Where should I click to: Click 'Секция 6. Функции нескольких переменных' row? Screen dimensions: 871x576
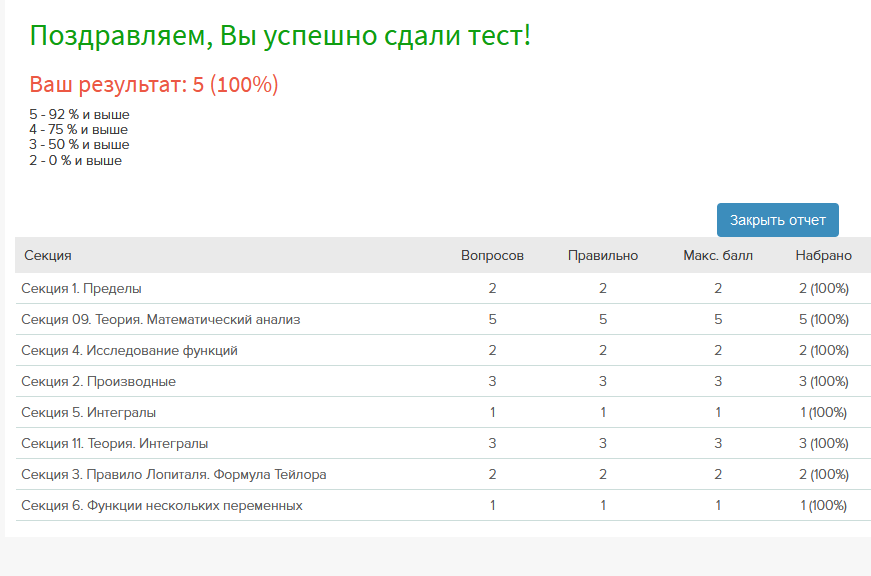click(443, 505)
